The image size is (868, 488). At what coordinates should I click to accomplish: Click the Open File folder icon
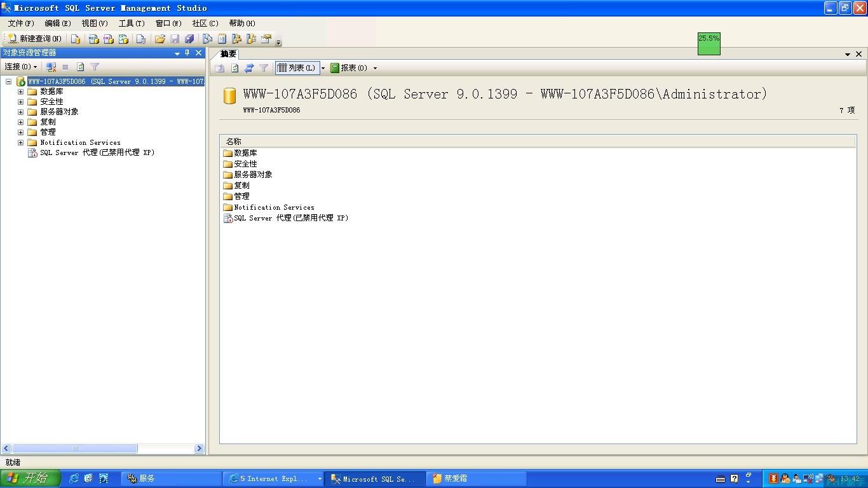[x=160, y=39]
